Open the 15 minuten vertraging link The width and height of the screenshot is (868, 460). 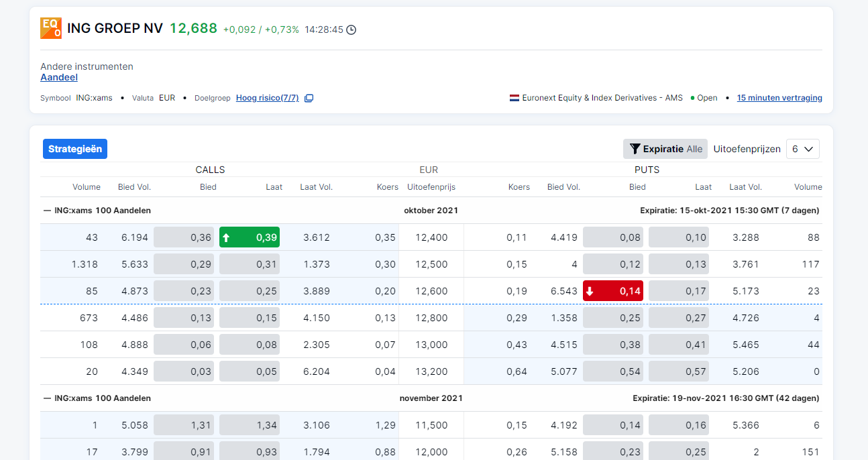point(779,98)
